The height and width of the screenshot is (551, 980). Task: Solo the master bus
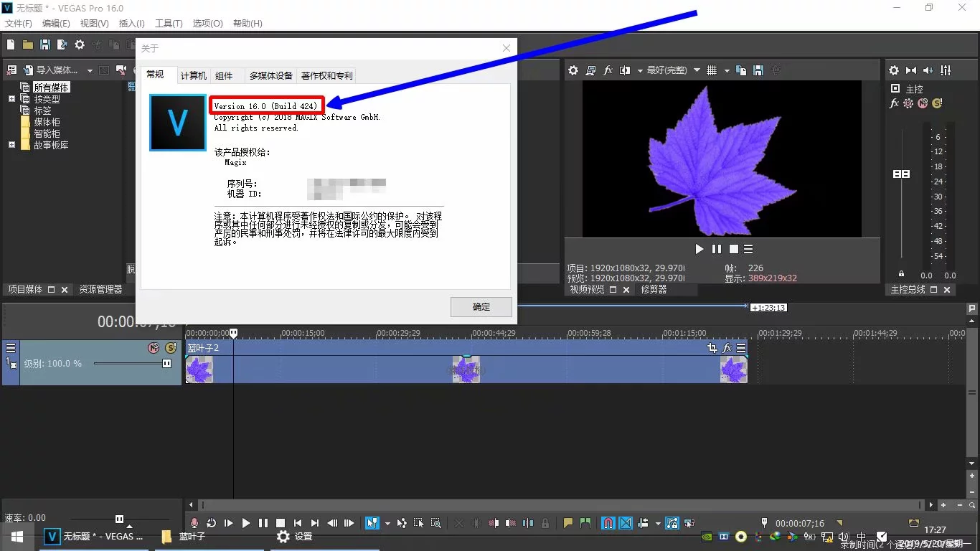[936, 103]
